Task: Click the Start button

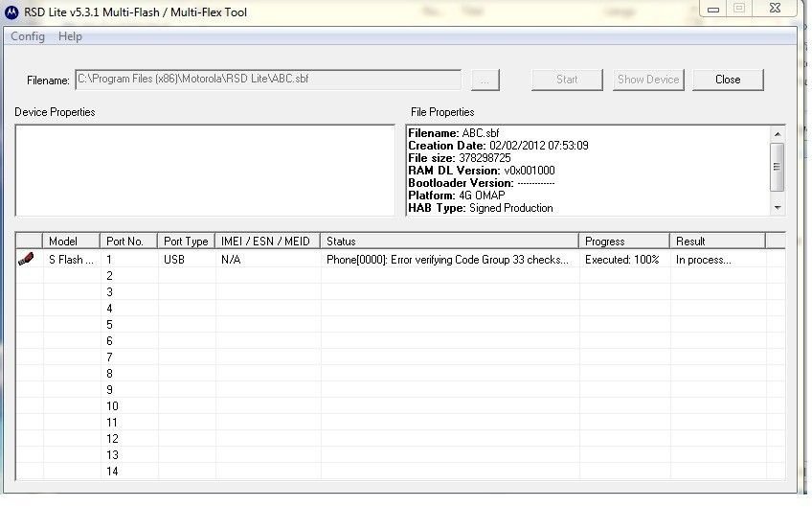Action: point(567,80)
